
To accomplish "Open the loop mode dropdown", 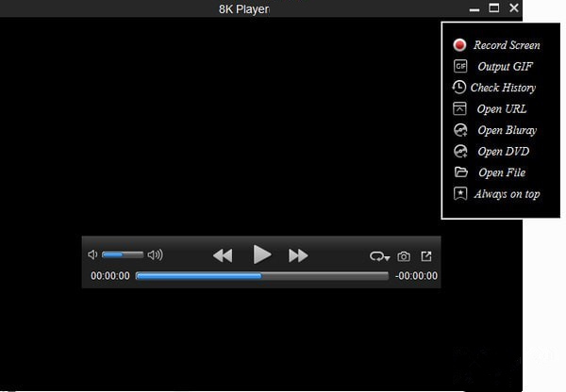I will (x=379, y=255).
